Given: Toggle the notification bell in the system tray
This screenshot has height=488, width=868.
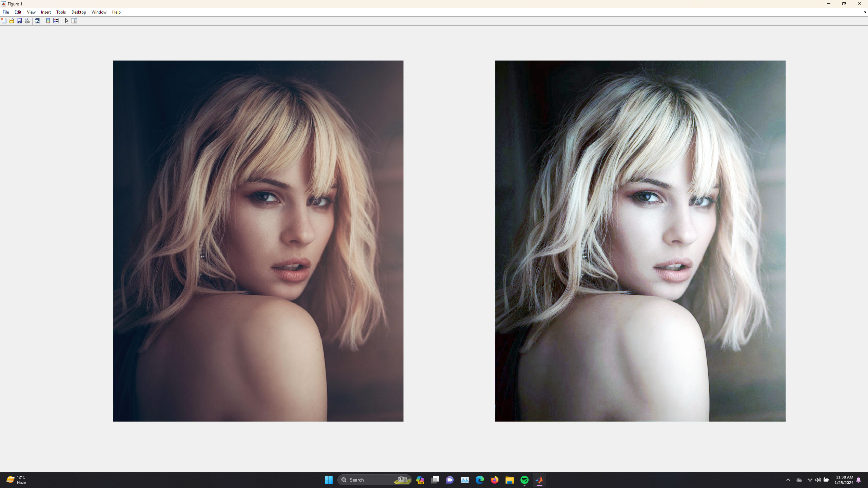Looking at the screenshot, I should (858, 480).
